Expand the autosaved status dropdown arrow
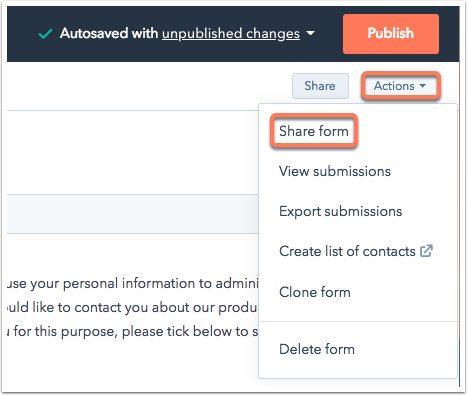 (x=310, y=33)
